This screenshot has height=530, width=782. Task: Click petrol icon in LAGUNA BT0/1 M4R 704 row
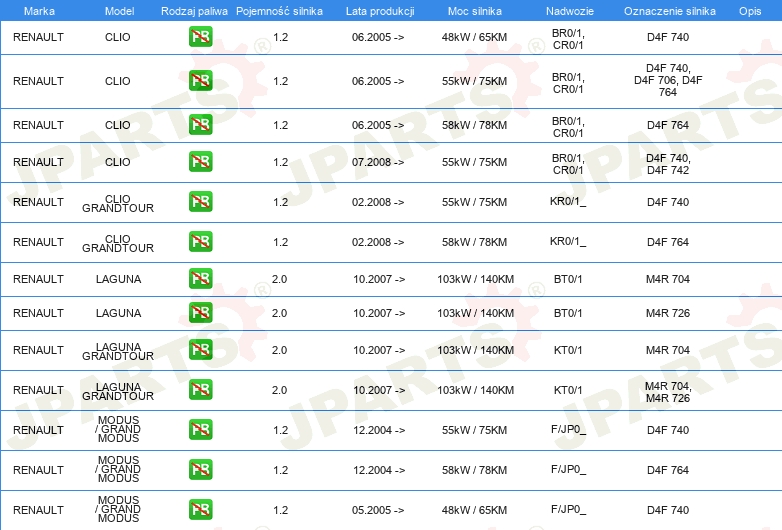[200, 278]
